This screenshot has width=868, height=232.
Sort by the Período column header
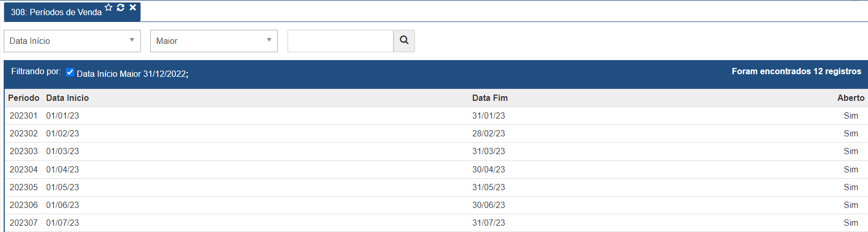[23, 98]
